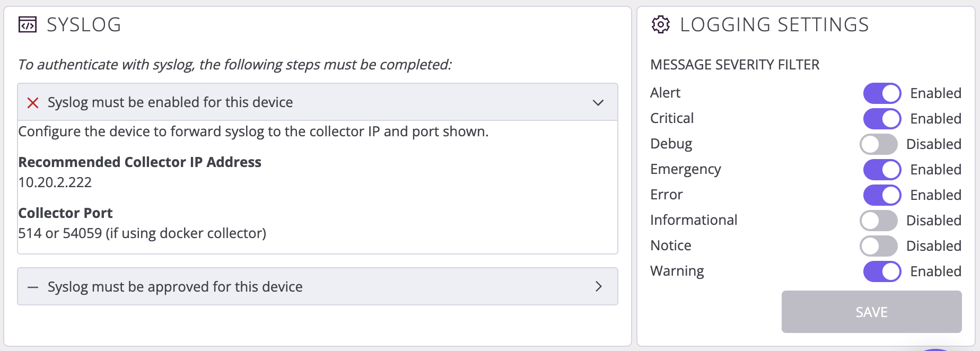Click the SAVE button
The width and height of the screenshot is (980, 351).
871,312
